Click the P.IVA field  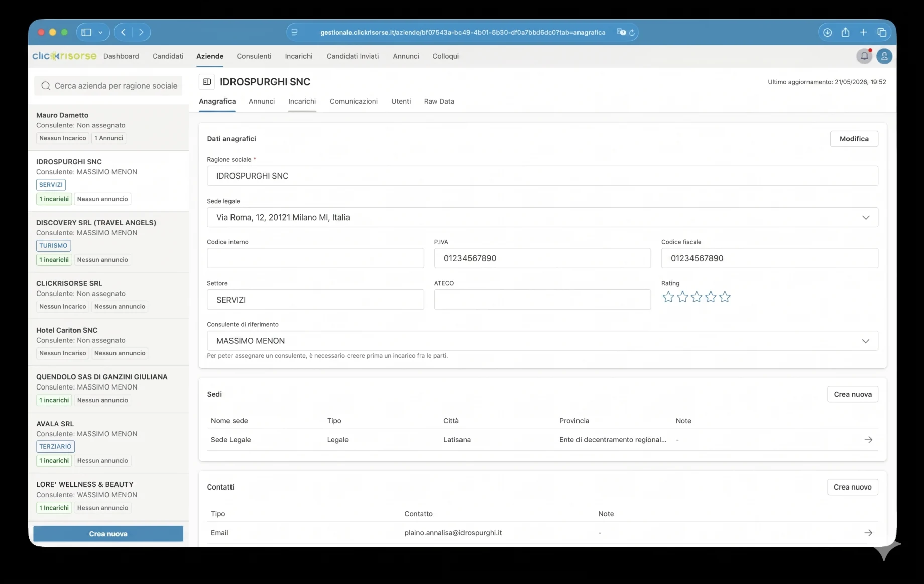pos(542,258)
